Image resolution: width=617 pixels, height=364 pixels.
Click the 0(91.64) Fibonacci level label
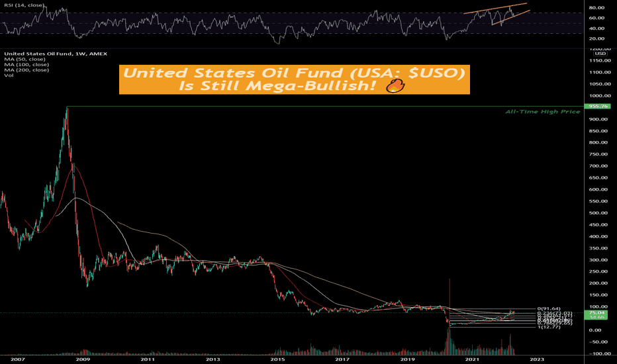(549, 309)
